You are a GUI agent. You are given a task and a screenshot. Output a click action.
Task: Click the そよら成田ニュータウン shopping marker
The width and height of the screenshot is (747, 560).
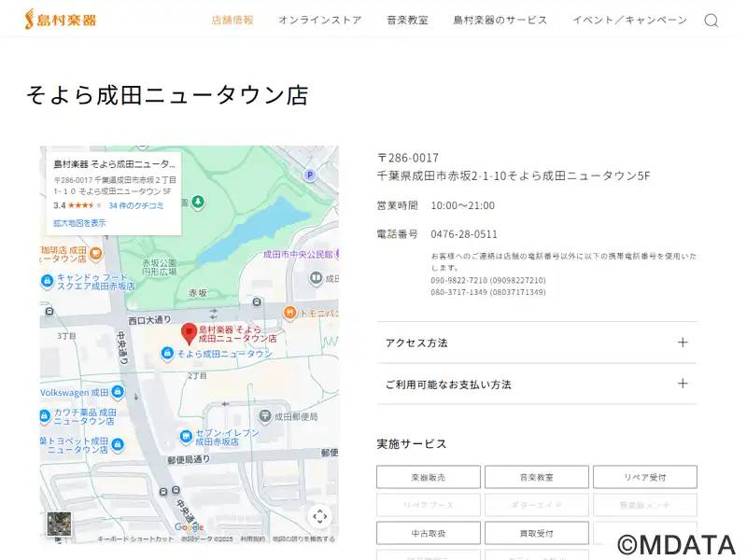click(168, 354)
